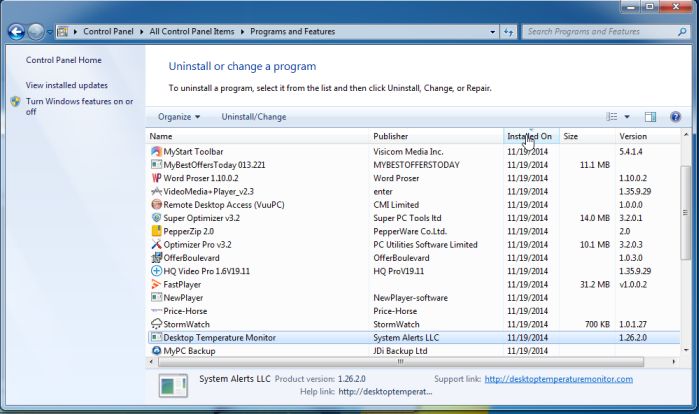Click the vertical scrollbar thumb
The image size is (699, 414).
pos(686,212)
